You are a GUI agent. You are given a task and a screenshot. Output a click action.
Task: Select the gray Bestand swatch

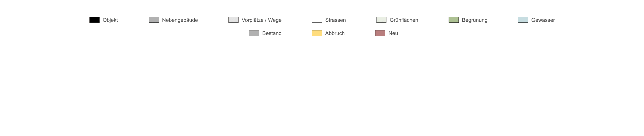(x=254, y=33)
